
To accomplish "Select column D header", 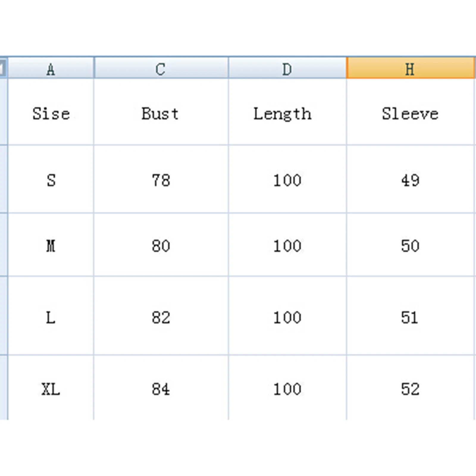I will 287,69.
